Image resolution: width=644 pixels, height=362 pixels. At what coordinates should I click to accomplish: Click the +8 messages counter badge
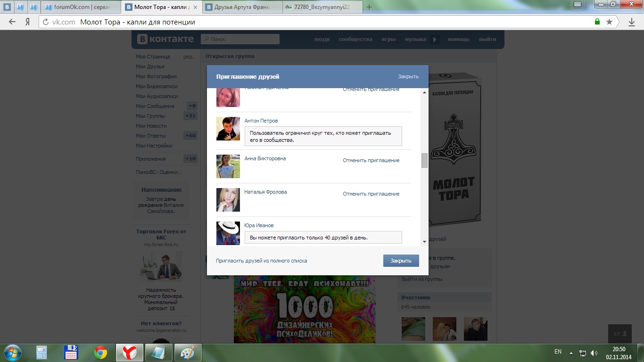(x=192, y=106)
